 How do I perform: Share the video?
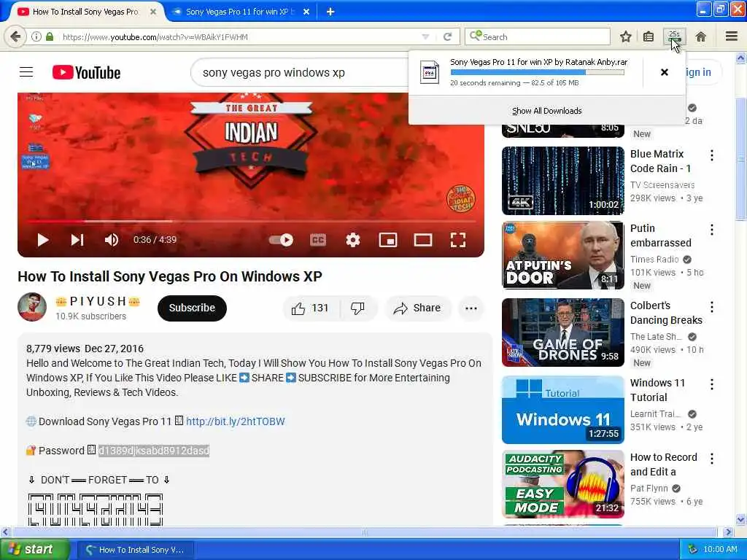pos(417,308)
